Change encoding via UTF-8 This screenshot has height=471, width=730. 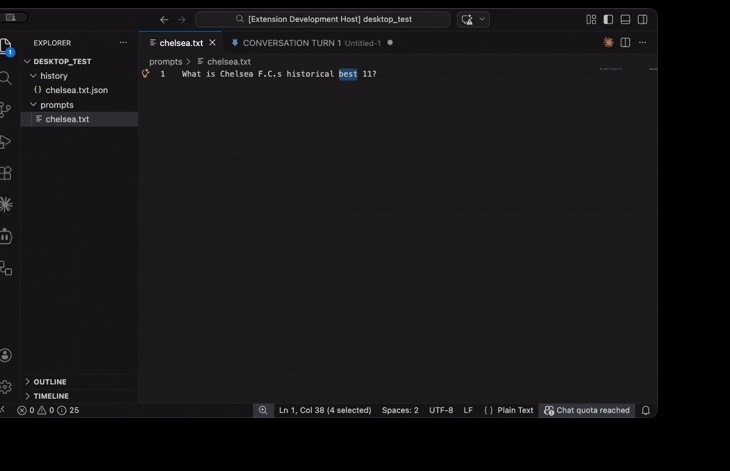[441, 410]
